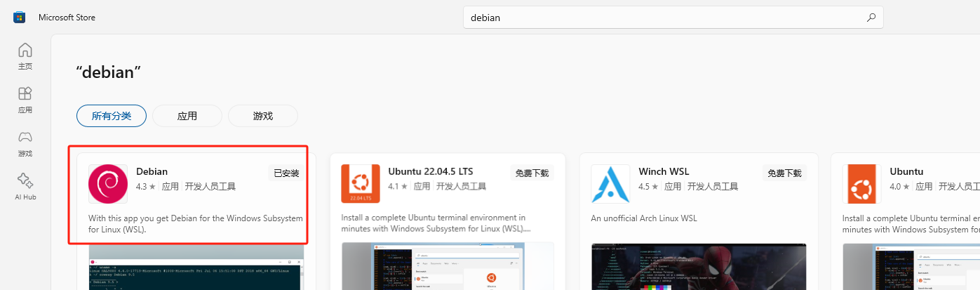Click the Microsoft Store logo icon

click(20, 17)
